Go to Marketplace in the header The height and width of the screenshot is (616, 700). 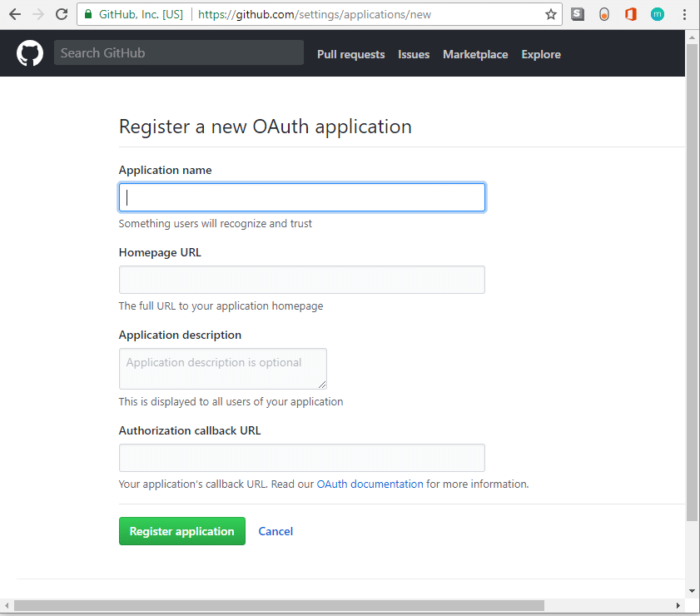[x=475, y=54]
